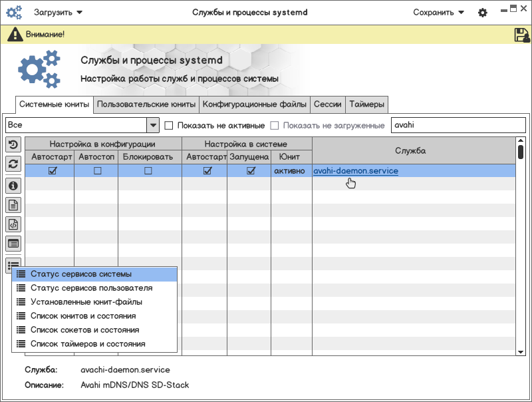Uncheck Запущена checkbox for avahi-daemon

[251, 171]
